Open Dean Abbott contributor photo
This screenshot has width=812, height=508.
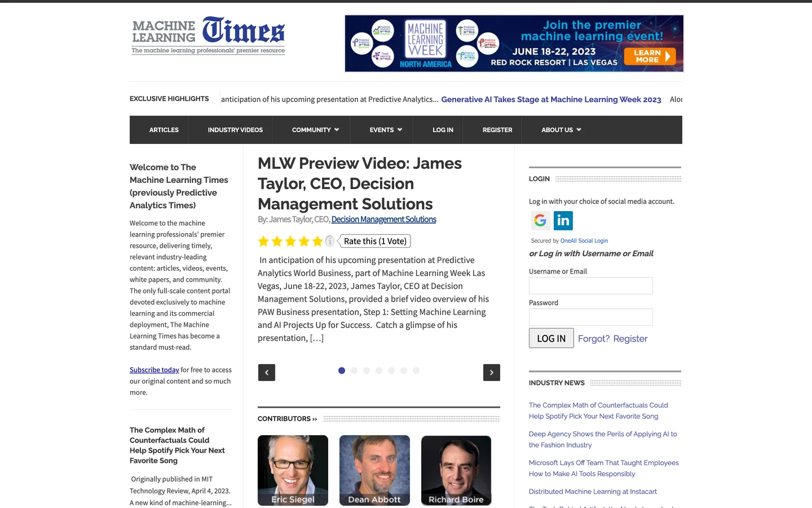click(x=374, y=470)
